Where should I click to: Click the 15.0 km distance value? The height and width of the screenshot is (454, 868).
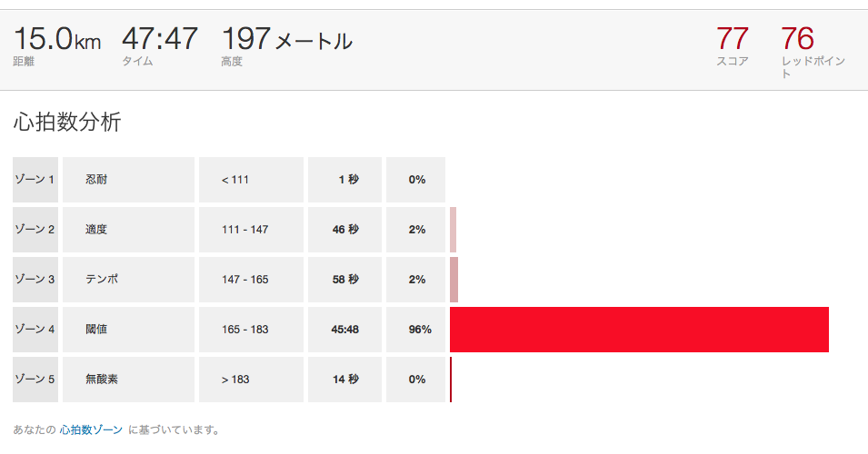[57, 39]
